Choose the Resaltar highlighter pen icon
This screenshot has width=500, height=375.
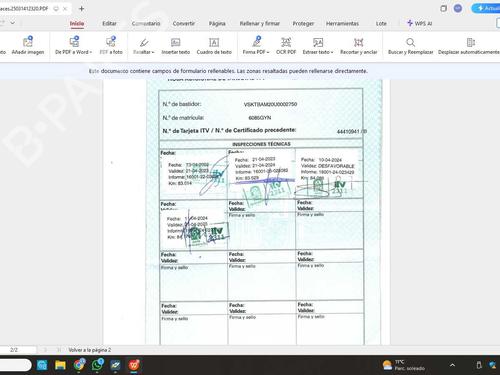[144, 42]
